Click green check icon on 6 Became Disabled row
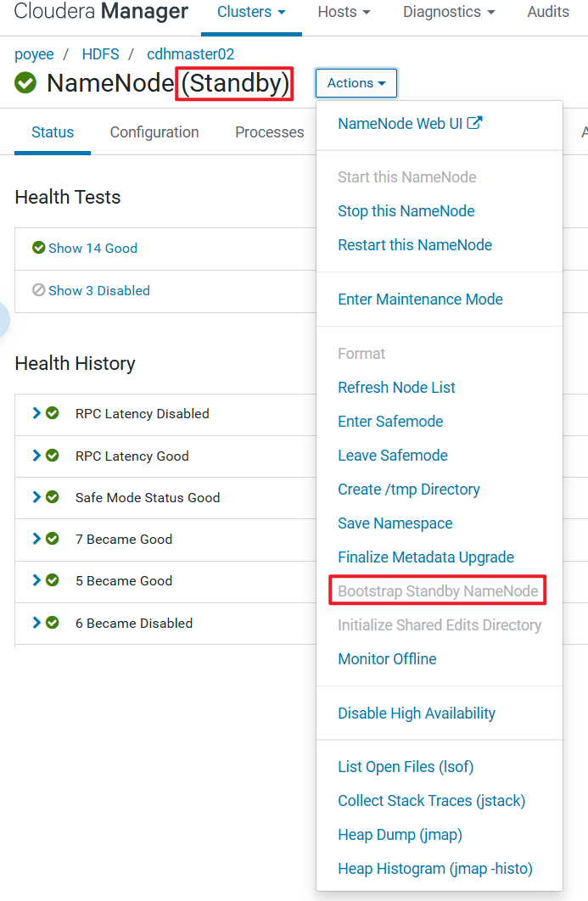This screenshot has height=901, width=588. 53,623
